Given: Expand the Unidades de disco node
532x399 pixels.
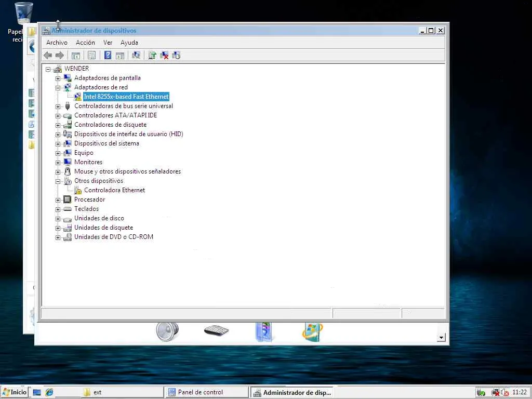Looking at the screenshot, I should 58,219.
